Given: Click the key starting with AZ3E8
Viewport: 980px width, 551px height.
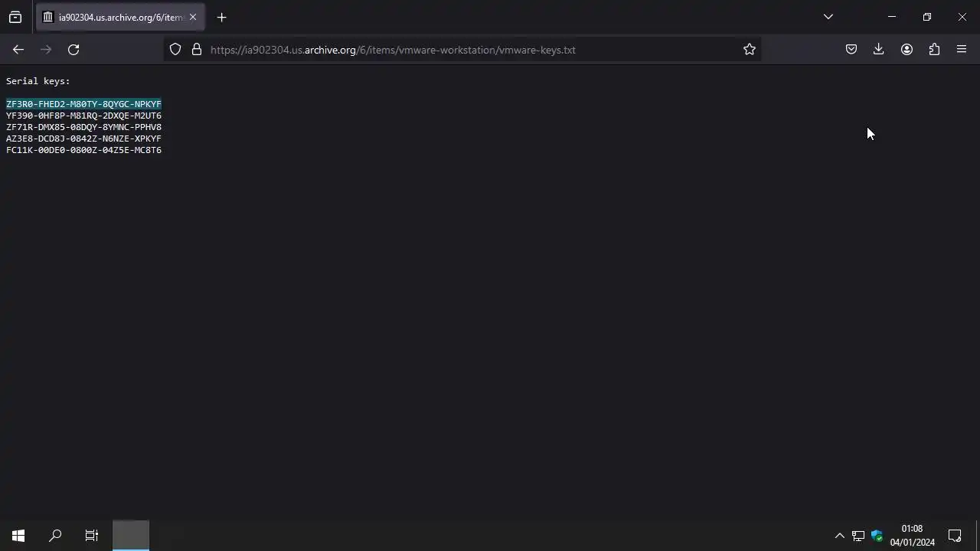Looking at the screenshot, I should point(83,139).
